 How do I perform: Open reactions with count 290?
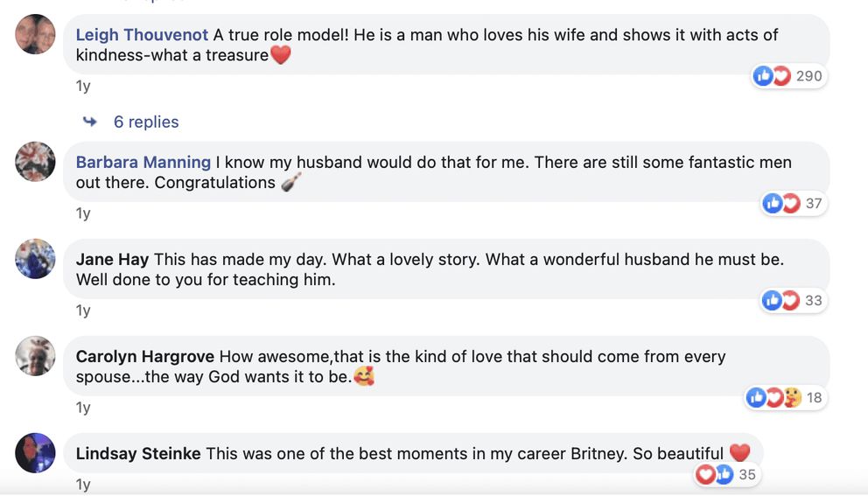789,76
